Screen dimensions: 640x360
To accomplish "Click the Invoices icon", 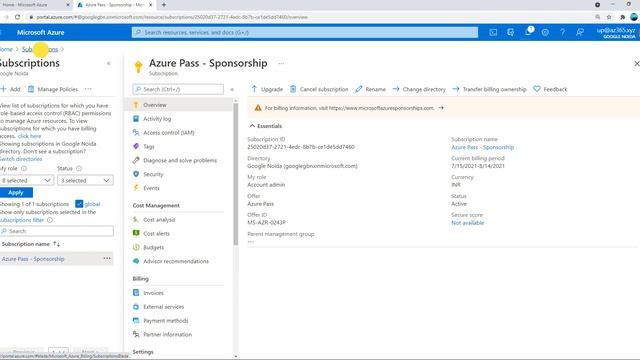I will pos(136,293).
